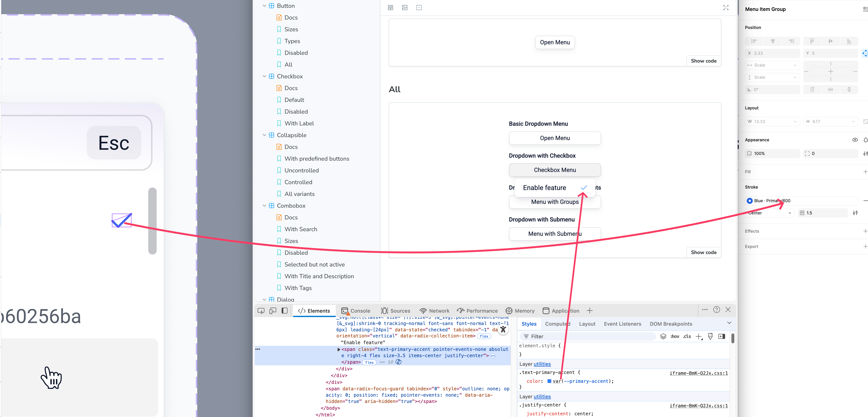This screenshot has width=868, height=417.
Task: Align vertical centers in Position panel
Action: (830, 41)
